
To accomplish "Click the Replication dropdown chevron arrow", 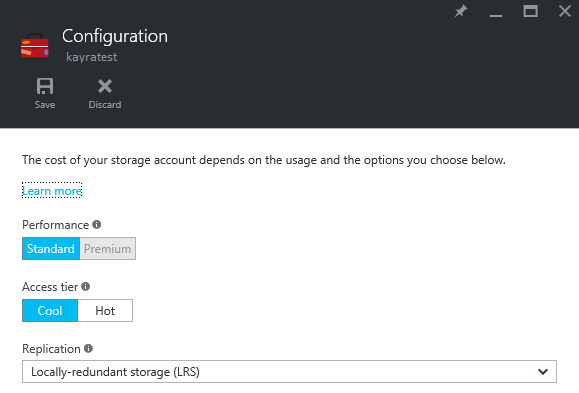I will point(543,372).
